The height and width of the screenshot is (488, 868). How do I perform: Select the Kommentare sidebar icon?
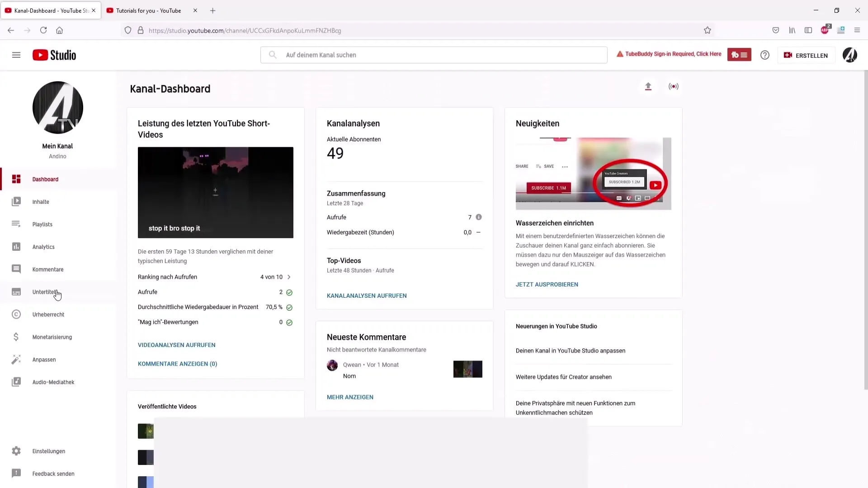[x=16, y=269]
